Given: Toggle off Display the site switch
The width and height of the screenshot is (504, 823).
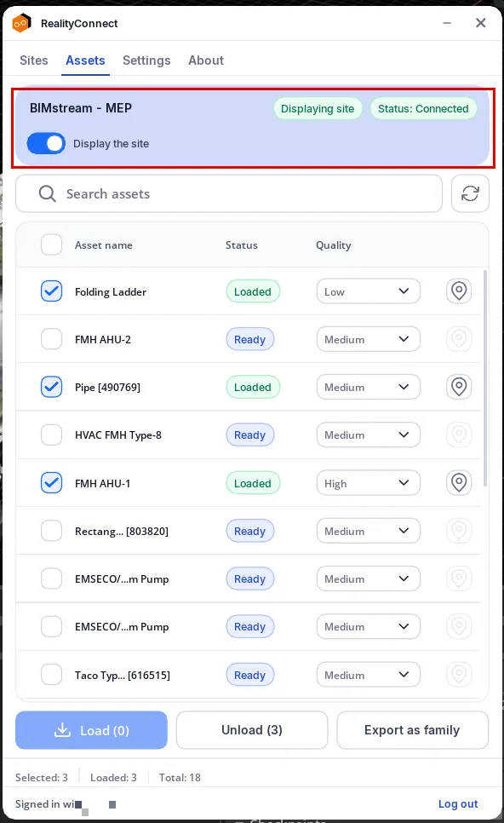Looking at the screenshot, I should [x=46, y=143].
